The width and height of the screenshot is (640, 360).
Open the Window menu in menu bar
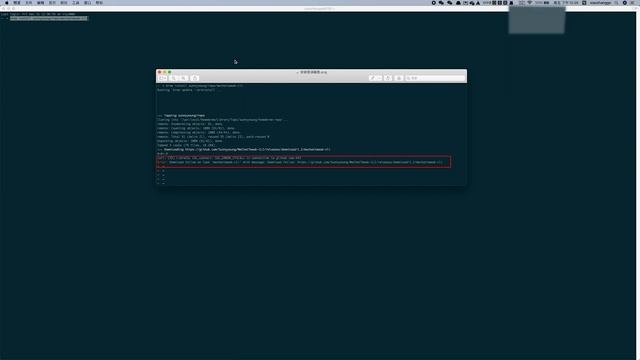[x=87, y=3]
